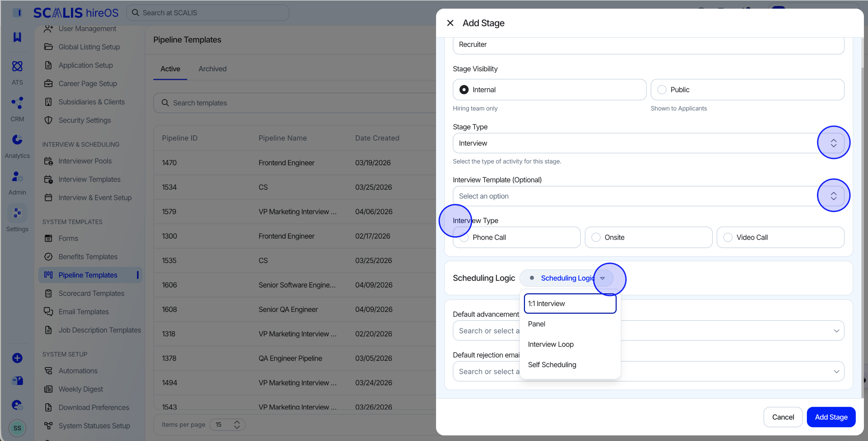Open the Interview Template dropdown
Image resolution: width=868 pixels, height=441 pixels.
coord(648,196)
